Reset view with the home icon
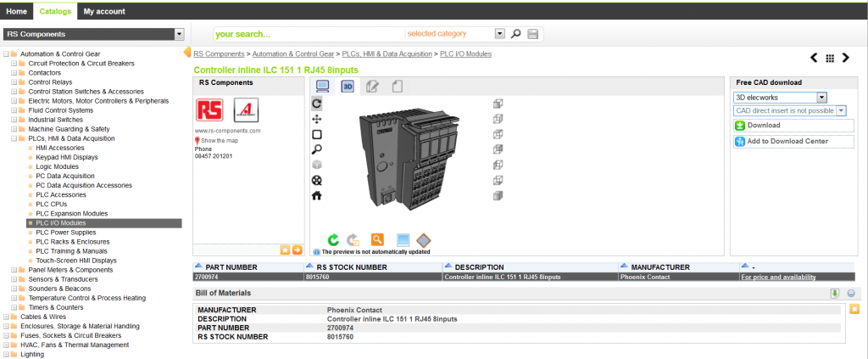This screenshot has width=868, height=359. pyautogui.click(x=317, y=195)
